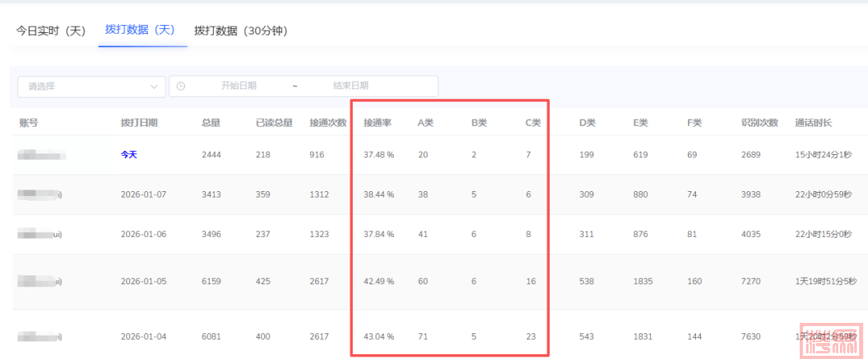Select the 2026-01-06 date cell
Screen dimensions: 868x363
click(x=143, y=235)
